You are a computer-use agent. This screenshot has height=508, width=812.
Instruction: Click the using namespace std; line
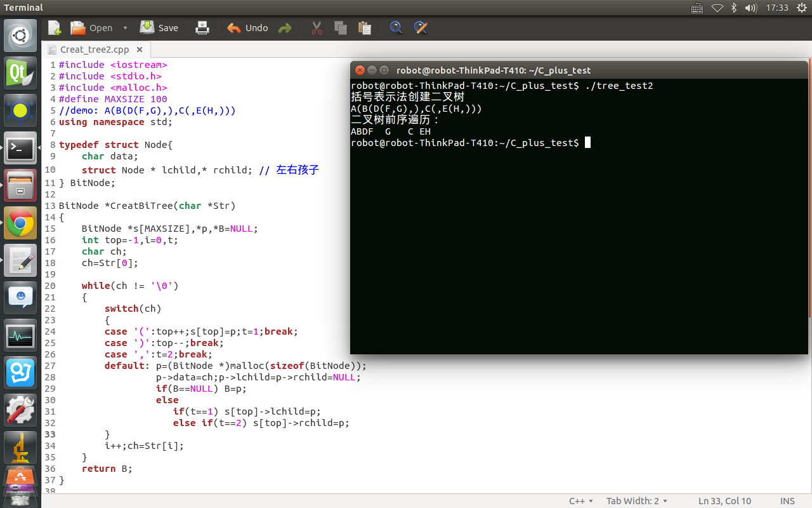pyautogui.click(x=115, y=122)
